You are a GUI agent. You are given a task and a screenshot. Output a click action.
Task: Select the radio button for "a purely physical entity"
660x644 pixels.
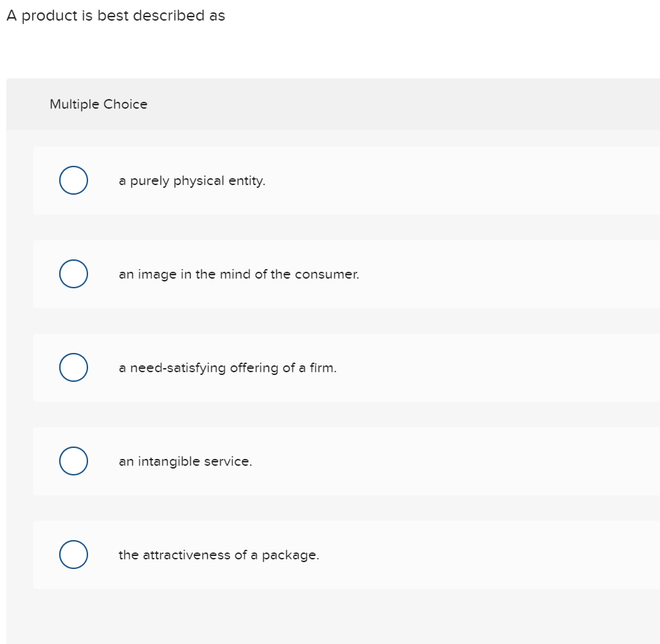[73, 180]
